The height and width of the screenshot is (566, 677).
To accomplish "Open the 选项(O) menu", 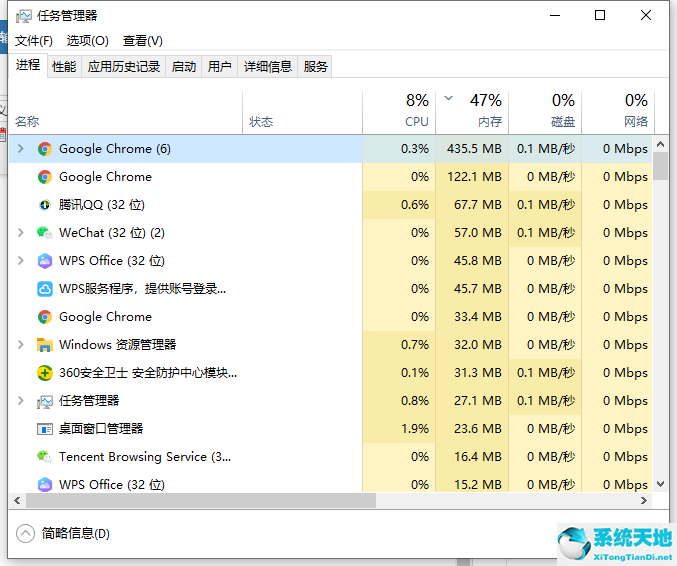I will point(88,41).
